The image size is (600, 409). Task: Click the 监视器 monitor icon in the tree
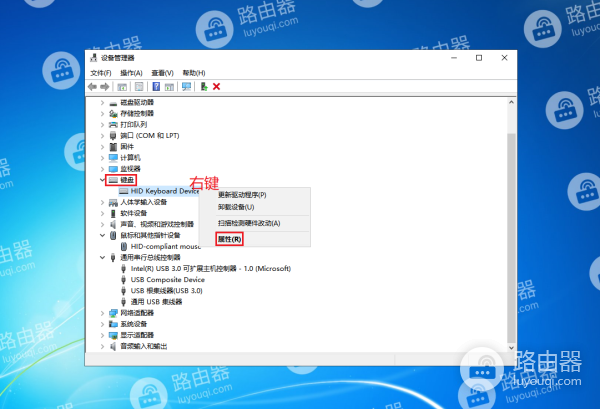113,169
